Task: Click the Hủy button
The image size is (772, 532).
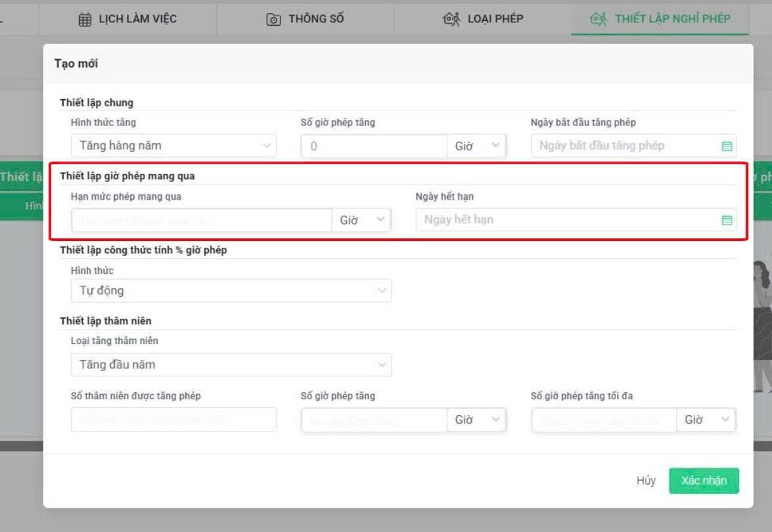Action: 646,480
